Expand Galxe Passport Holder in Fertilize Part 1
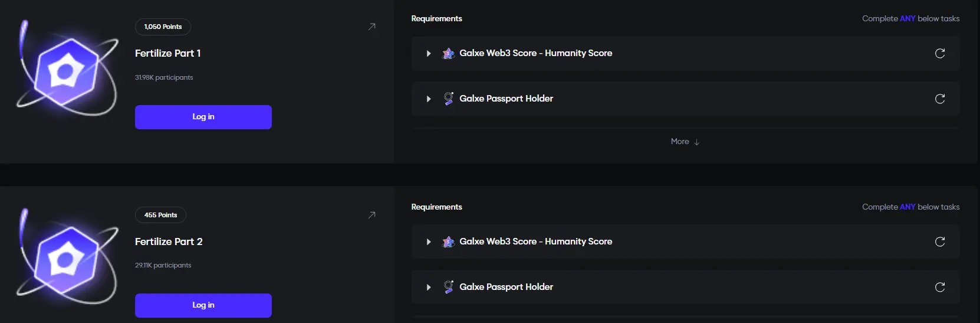Image resolution: width=980 pixels, height=323 pixels. click(429, 99)
